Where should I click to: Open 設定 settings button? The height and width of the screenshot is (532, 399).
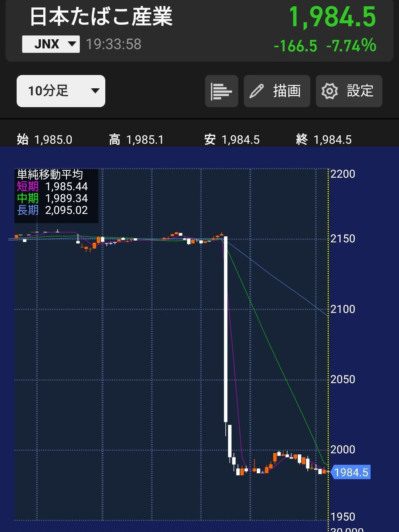coord(349,91)
